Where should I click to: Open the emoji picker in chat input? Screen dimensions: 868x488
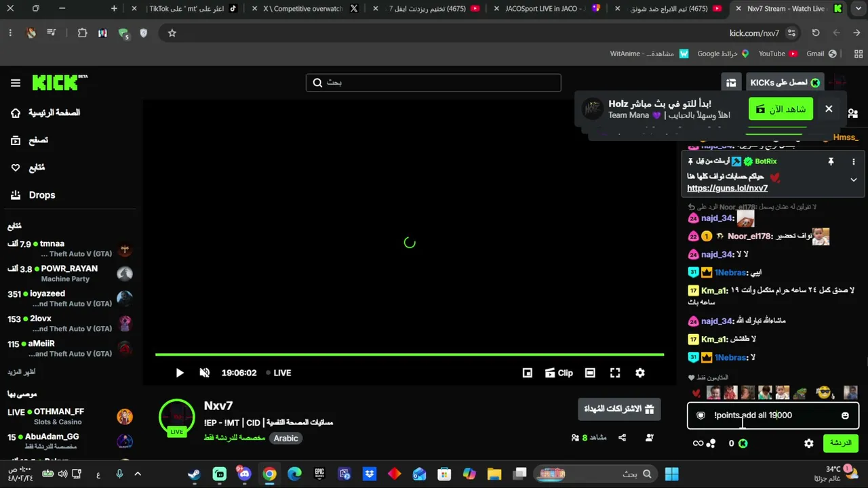click(x=845, y=415)
